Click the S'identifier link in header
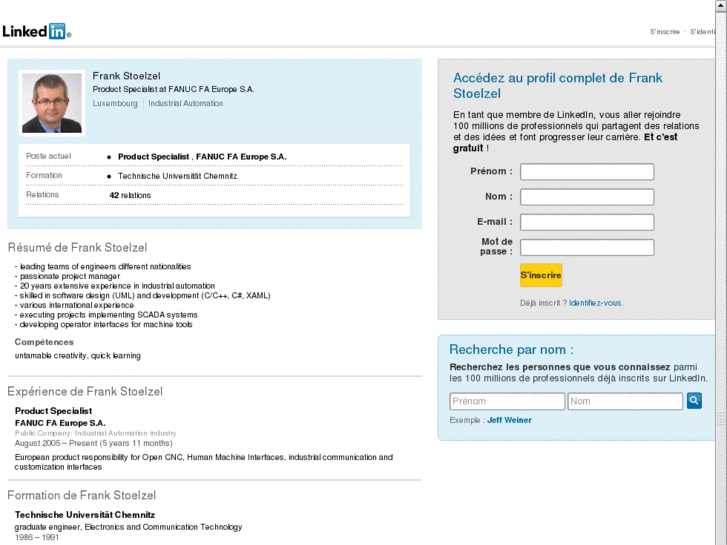 (702, 32)
